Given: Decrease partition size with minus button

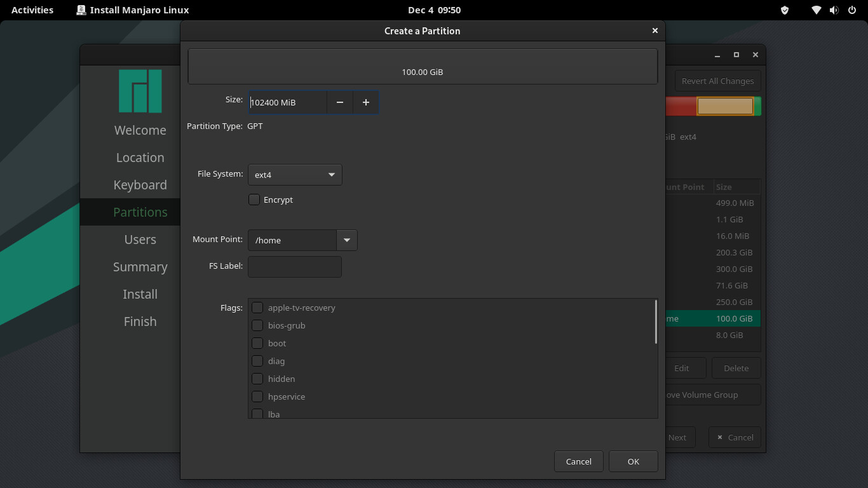Looking at the screenshot, I should [x=340, y=102].
